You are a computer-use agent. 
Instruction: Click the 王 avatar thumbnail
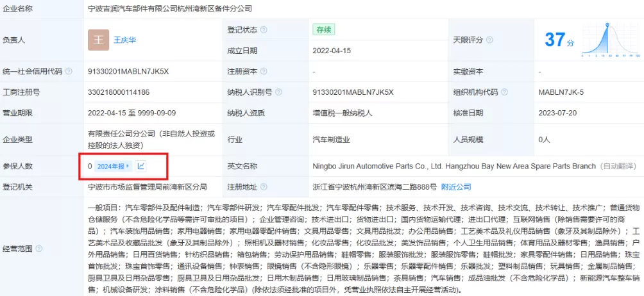click(99, 40)
